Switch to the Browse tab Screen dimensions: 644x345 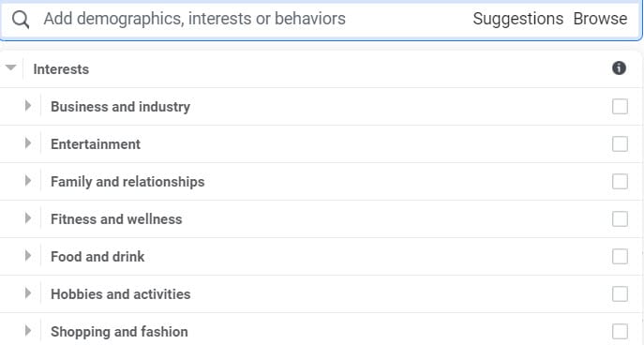[x=600, y=19]
